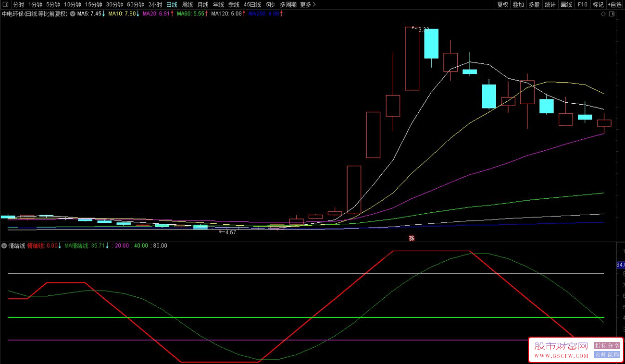Click the green MA60: 5.55 label
Image resolution: width=625 pixels, height=364 pixels.
pyautogui.click(x=190, y=14)
